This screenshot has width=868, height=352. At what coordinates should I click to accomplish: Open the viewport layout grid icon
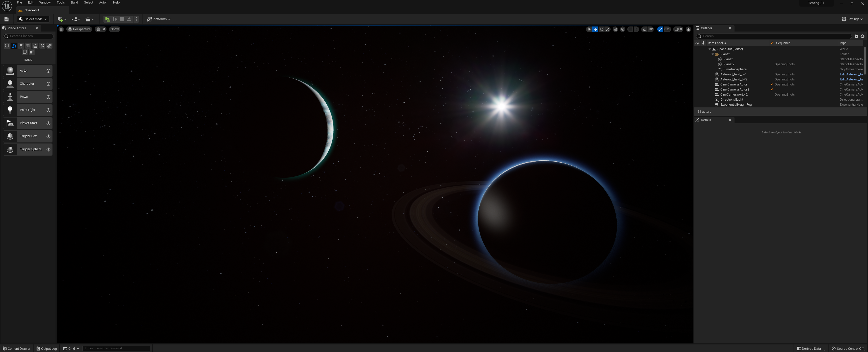coord(688,29)
